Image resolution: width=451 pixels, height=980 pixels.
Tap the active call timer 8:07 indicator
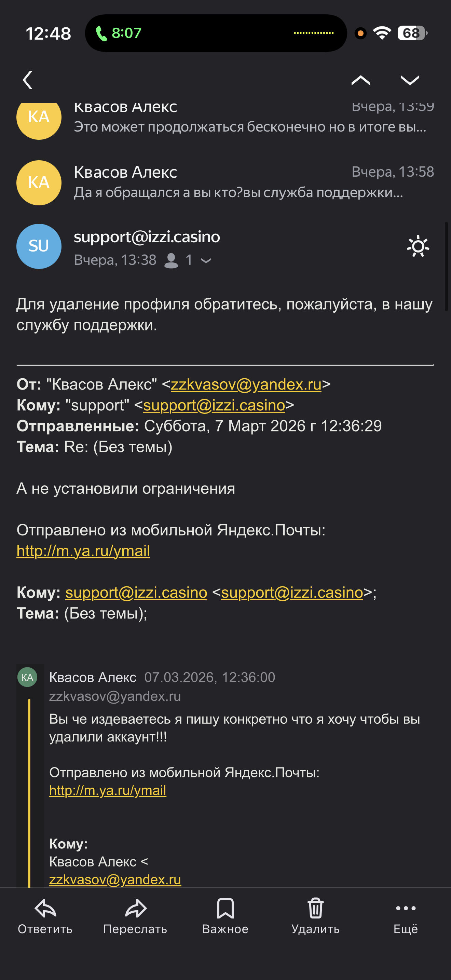(119, 33)
